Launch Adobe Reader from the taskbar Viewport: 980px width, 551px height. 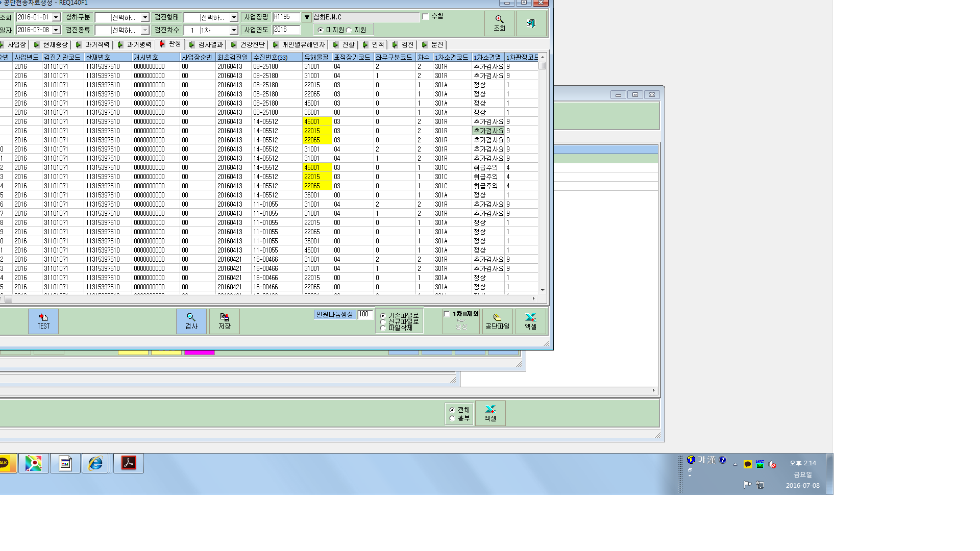(128, 463)
